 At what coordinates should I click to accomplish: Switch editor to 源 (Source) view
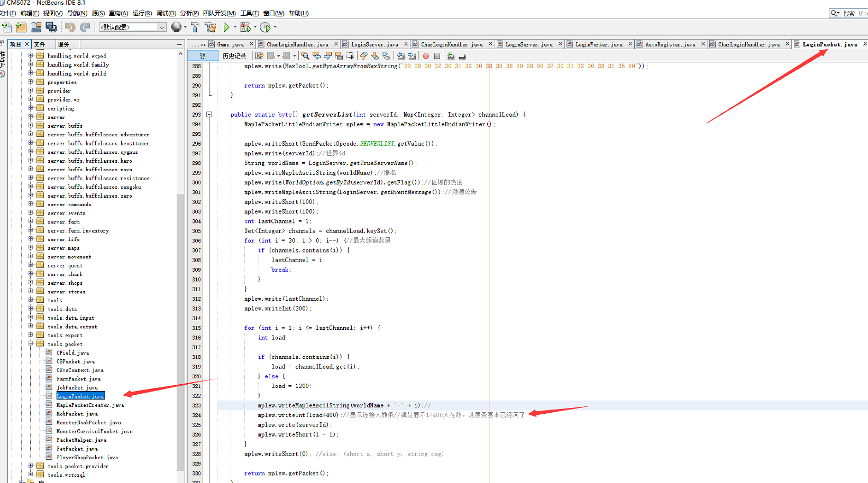click(x=203, y=55)
